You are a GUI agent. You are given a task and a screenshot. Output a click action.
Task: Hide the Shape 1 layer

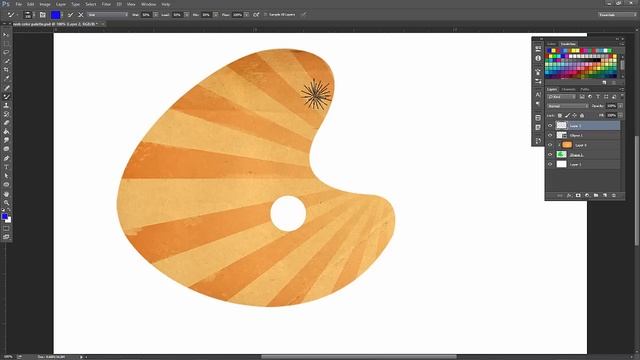coord(550,154)
